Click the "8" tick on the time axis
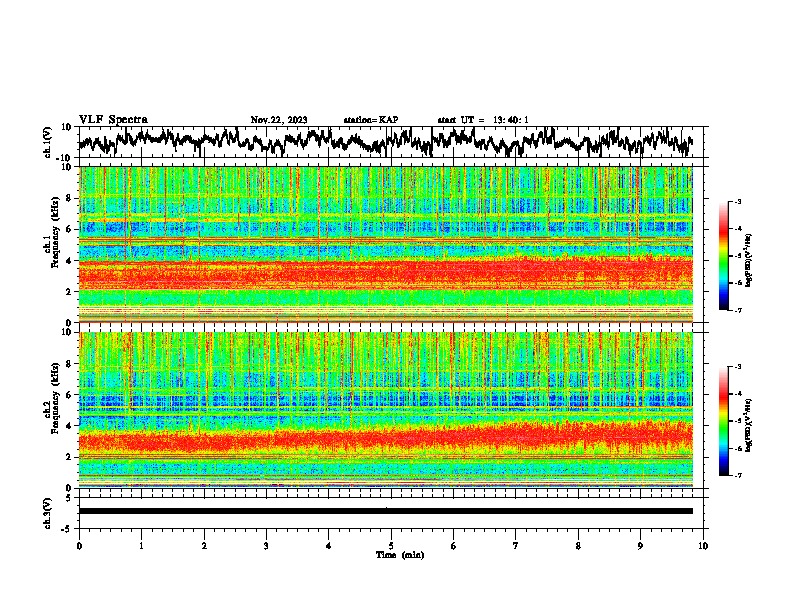Image resolution: width=792 pixels, height=612 pixels. (578, 546)
